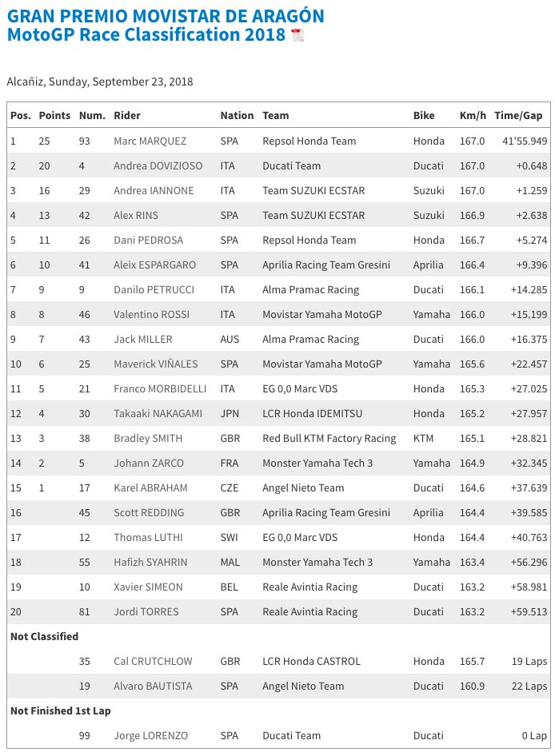The image size is (555, 756).
Task: Select rider Andrea DOVIZIOSO
Action: 158,165
